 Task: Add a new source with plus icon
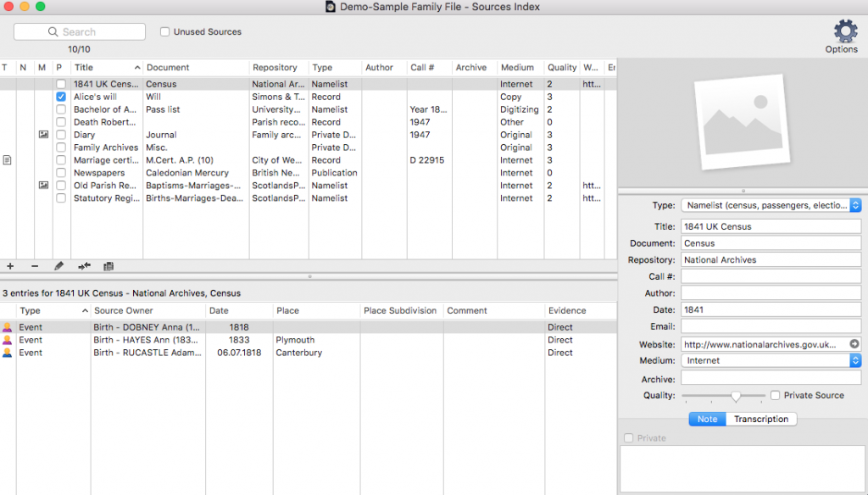tap(10, 266)
